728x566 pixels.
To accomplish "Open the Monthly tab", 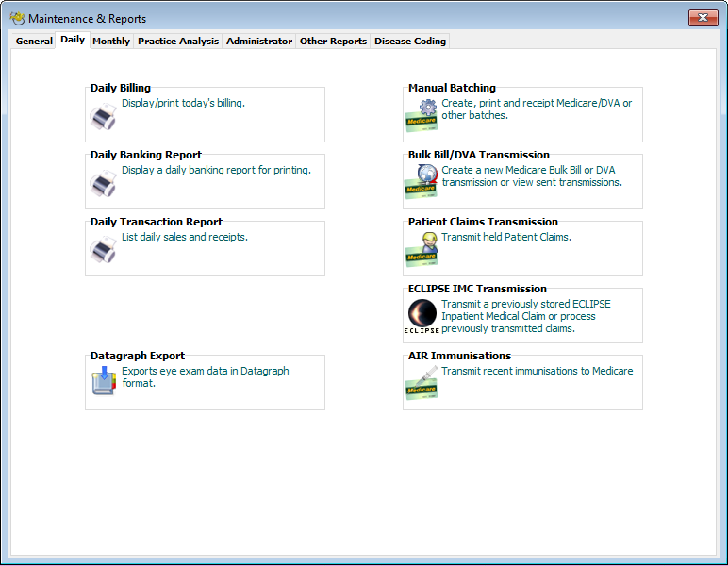I will pos(111,42).
